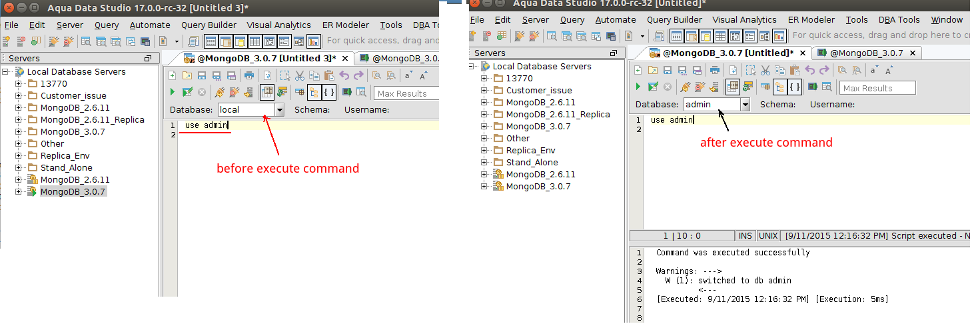Viewport: 980px width, 330px height.
Task: Click the Stop execution icon in right Untitled window
Action: (x=667, y=87)
